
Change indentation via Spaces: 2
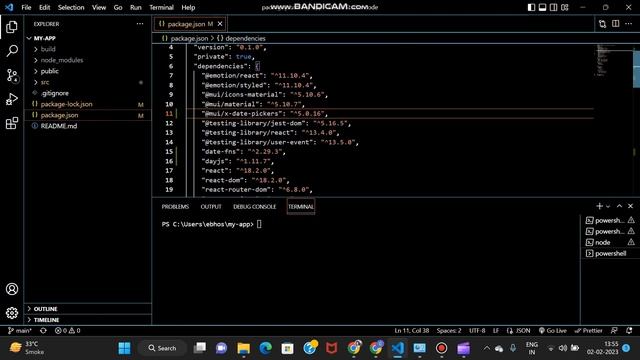449,331
